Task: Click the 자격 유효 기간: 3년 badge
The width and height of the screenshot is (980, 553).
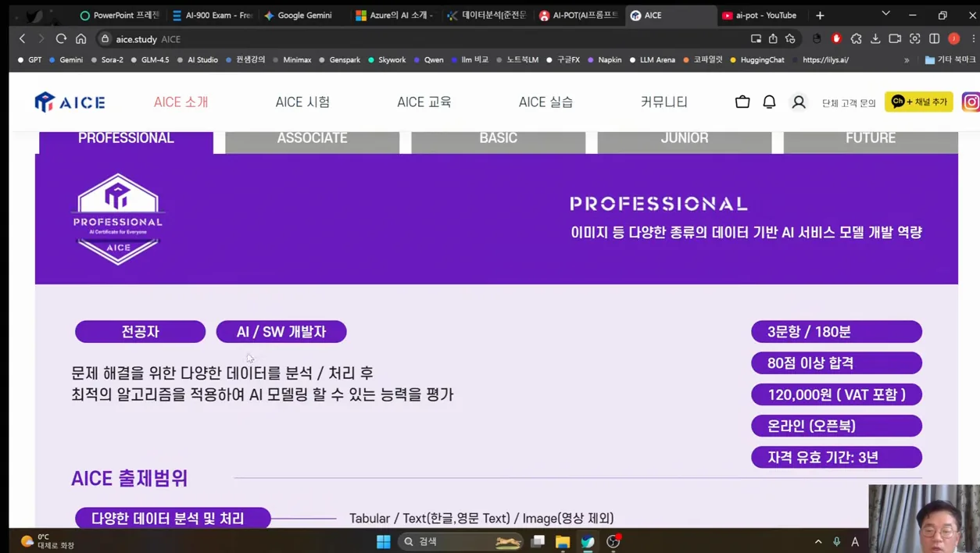Action: point(836,457)
